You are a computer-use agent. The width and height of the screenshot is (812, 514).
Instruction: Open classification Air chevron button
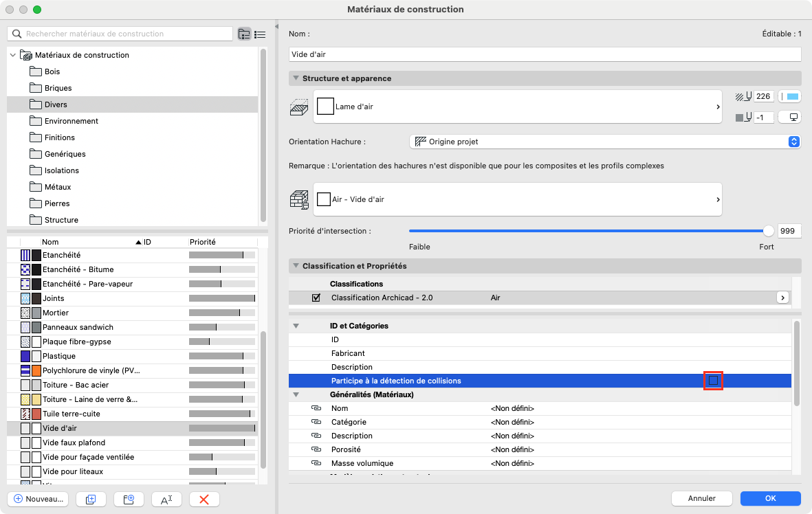point(782,298)
